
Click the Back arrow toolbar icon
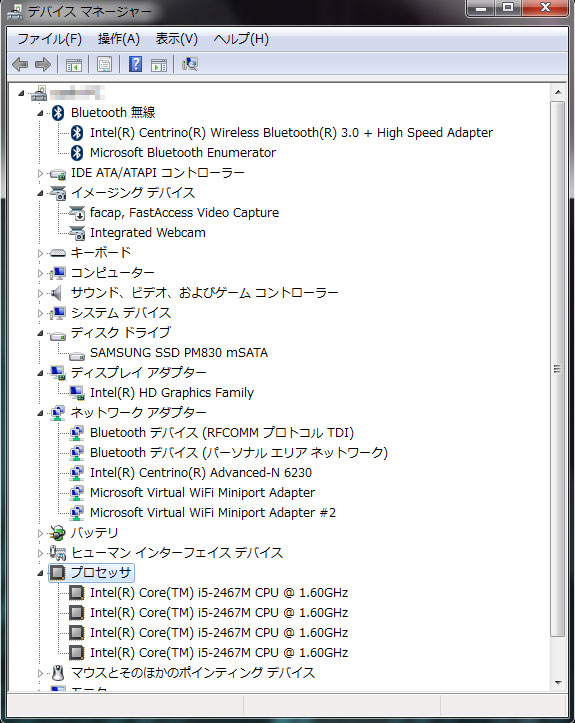tap(20, 64)
